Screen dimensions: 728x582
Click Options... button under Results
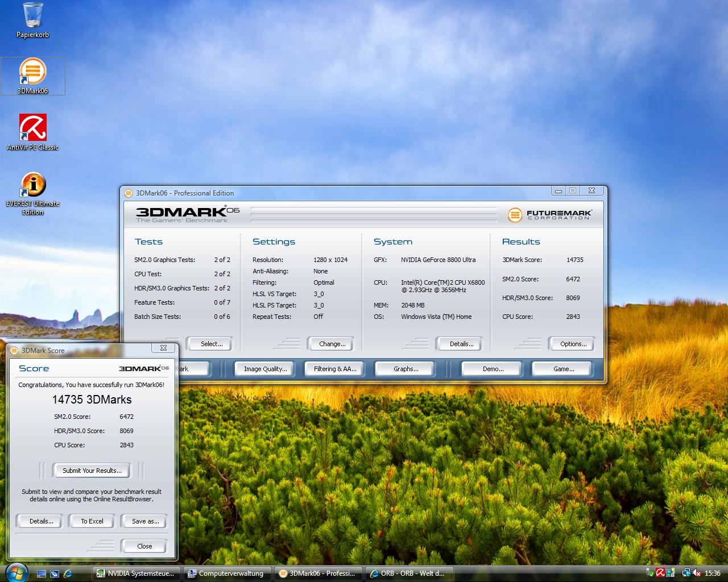[x=572, y=344]
